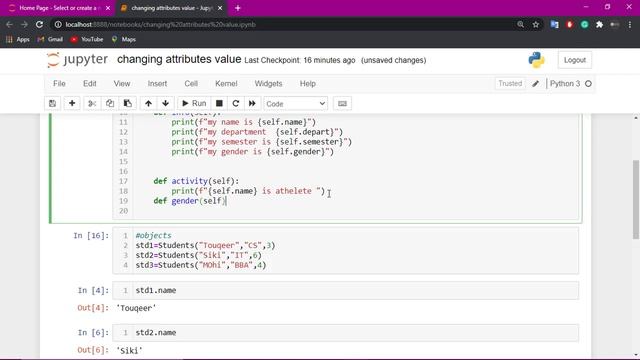This screenshot has width=640, height=360.
Task: Bookmark this page with star icon
Action: (x=536, y=24)
